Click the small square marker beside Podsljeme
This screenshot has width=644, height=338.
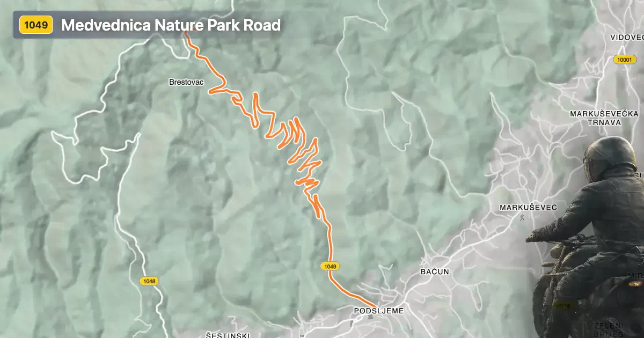tap(370, 317)
